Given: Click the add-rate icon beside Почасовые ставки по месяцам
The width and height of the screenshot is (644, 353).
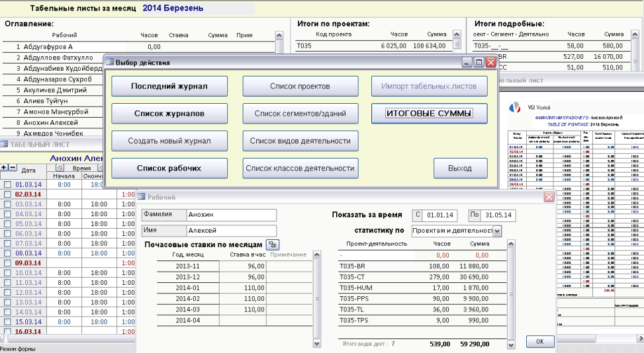Looking at the screenshot, I should click(x=272, y=245).
